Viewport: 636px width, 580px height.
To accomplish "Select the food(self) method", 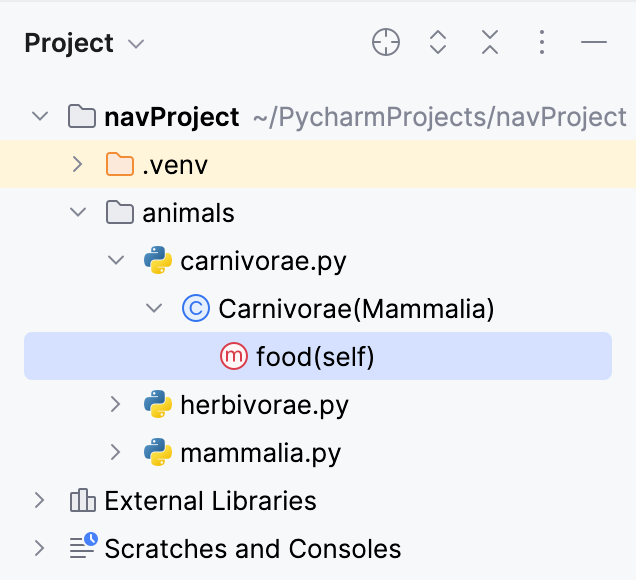I will point(315,356).
